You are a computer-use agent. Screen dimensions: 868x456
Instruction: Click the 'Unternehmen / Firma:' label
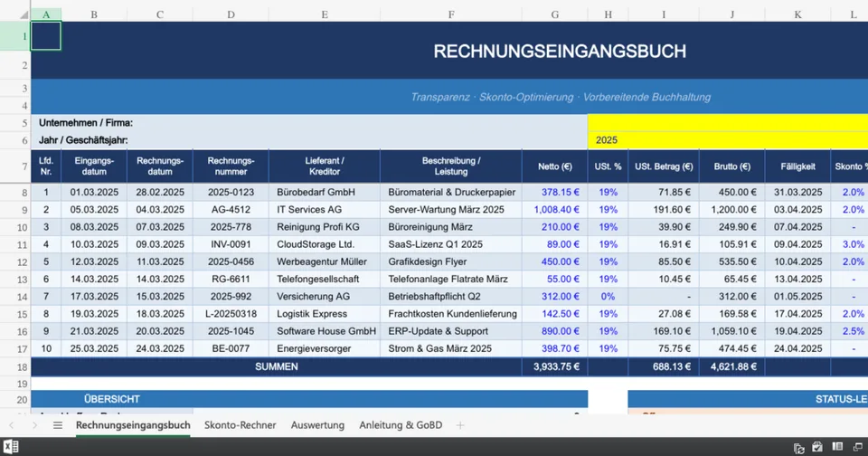tap(86, 123)
